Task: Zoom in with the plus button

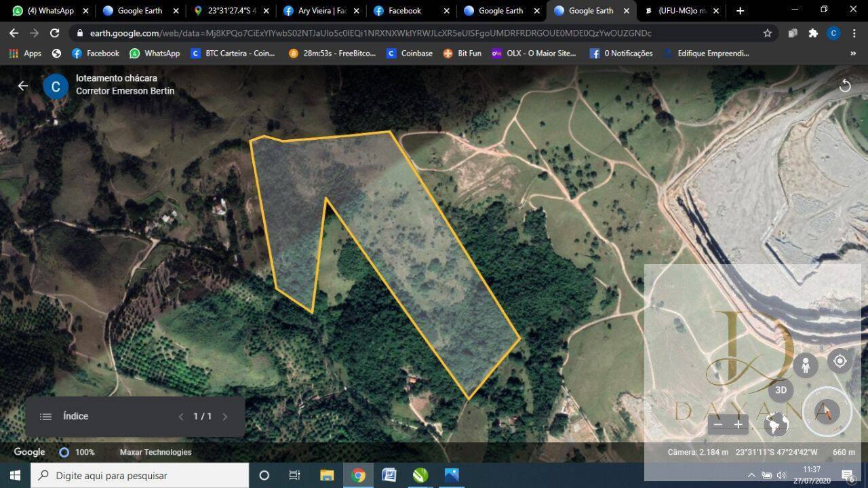Action: tap(738, 425)
